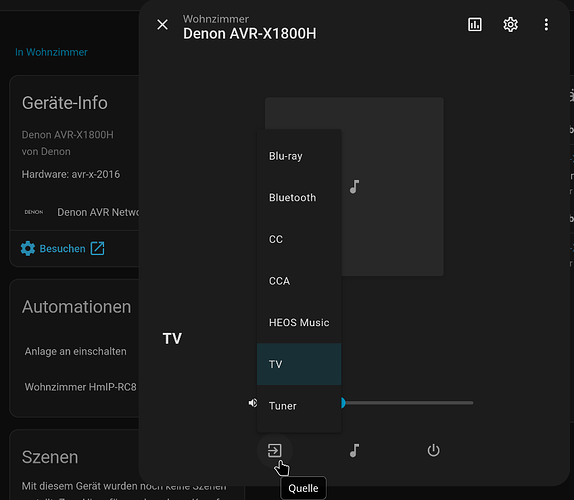Choose the CCA source entry
Viewport: 574px width, 500px height.
[x=299, y=281]
